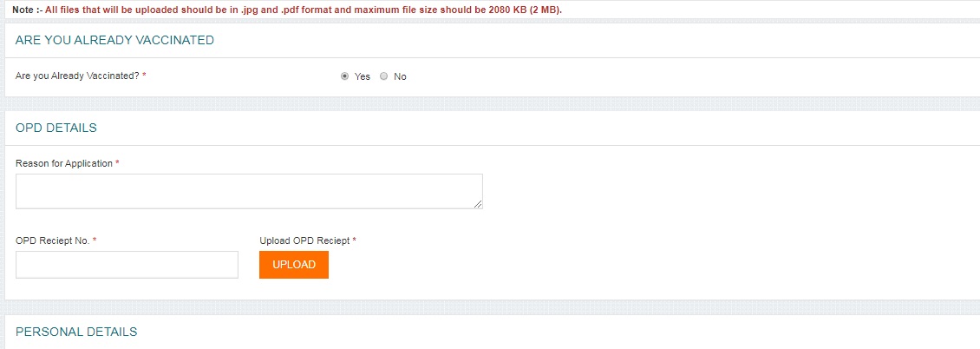Viewport: 980px width, 349px height.
Task: Focus the OPD Reciept No. input field
Action: [x=127, y=265]
